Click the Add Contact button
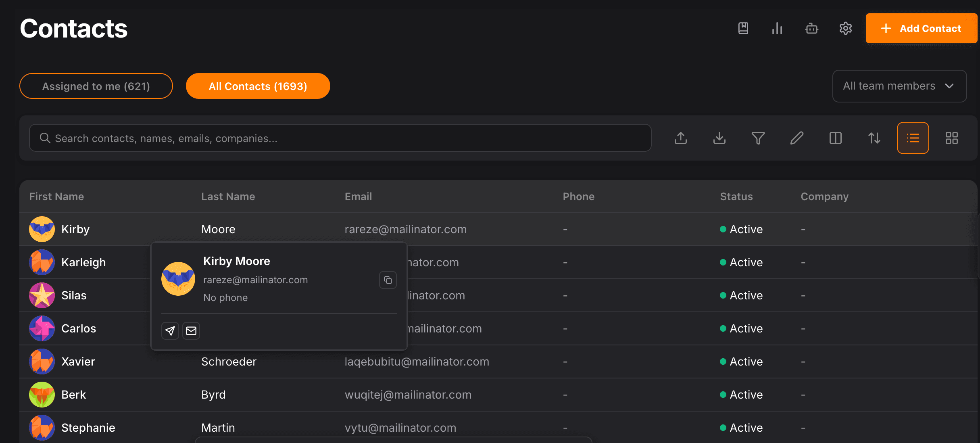 pyautogui.click(x=922, y=28)
